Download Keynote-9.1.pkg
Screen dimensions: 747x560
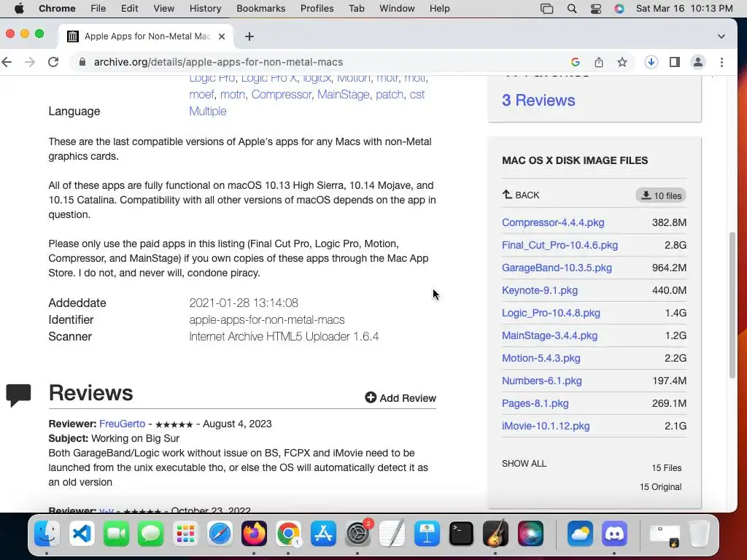(540, 290)
